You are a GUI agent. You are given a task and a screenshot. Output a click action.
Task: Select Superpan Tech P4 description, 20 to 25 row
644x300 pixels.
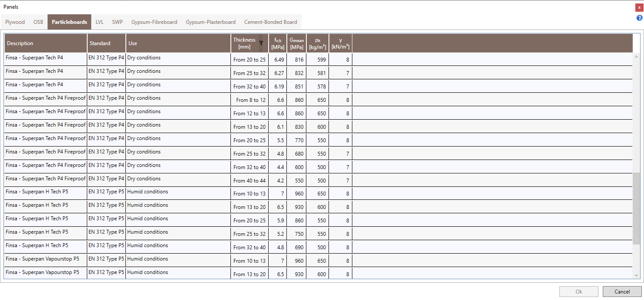coord(34,58)
